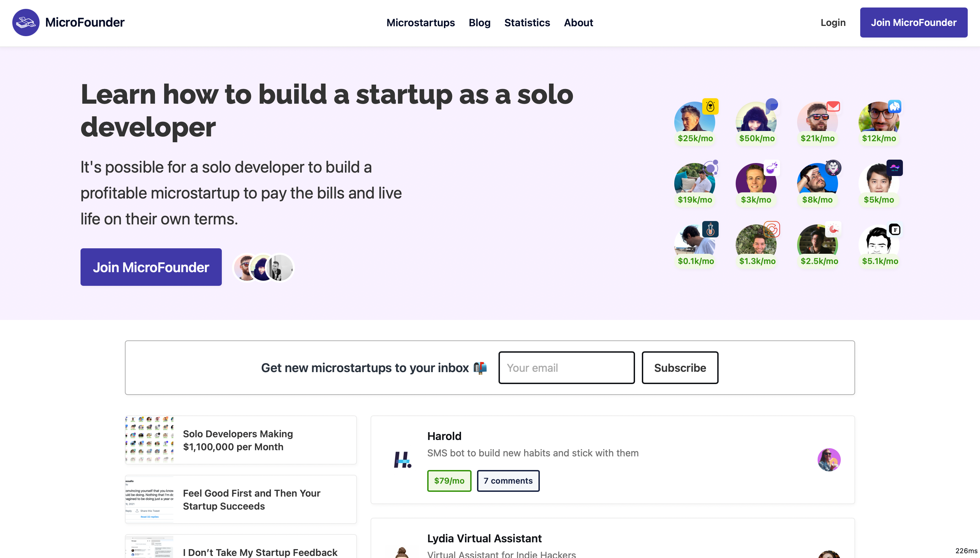Click the MicroFounder logo icon
980x558 pixels.
click(x=26, y=23)
